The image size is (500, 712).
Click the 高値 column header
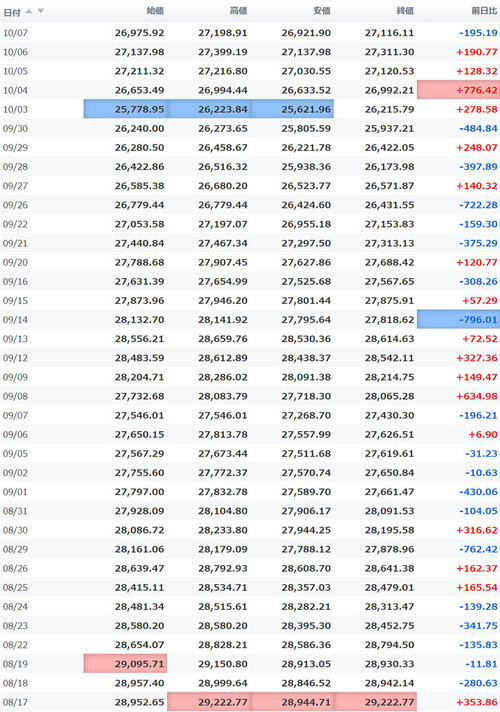click(x=238, y=11)
